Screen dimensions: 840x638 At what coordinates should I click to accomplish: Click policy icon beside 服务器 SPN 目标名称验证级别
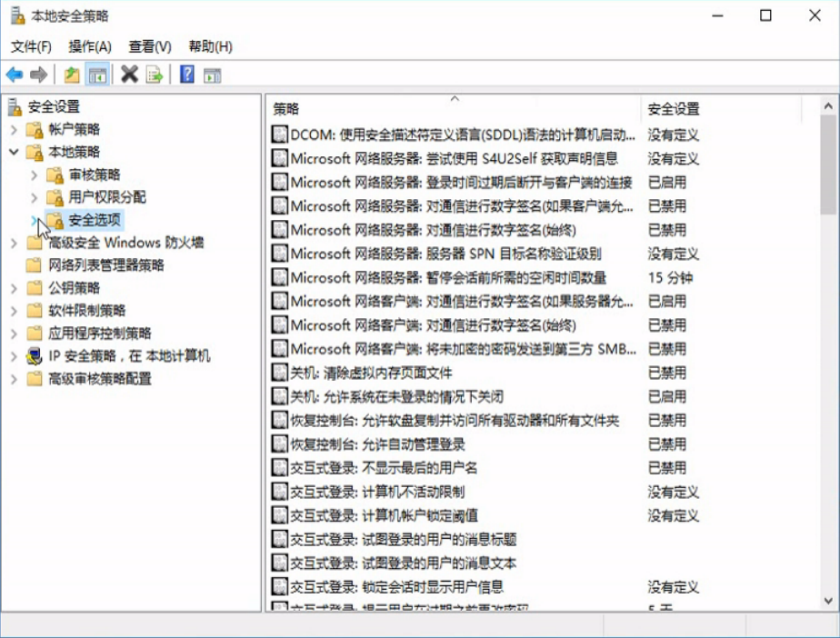click(279, 254)
